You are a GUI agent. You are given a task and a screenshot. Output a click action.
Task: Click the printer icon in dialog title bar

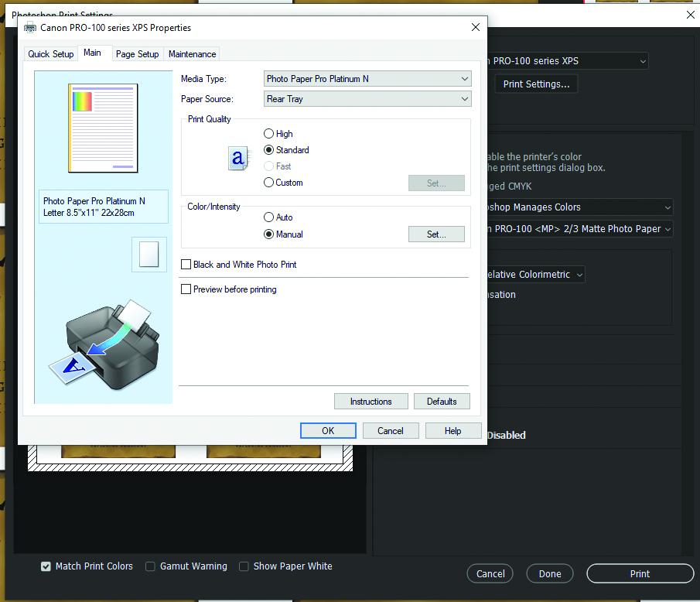(30, 28)
